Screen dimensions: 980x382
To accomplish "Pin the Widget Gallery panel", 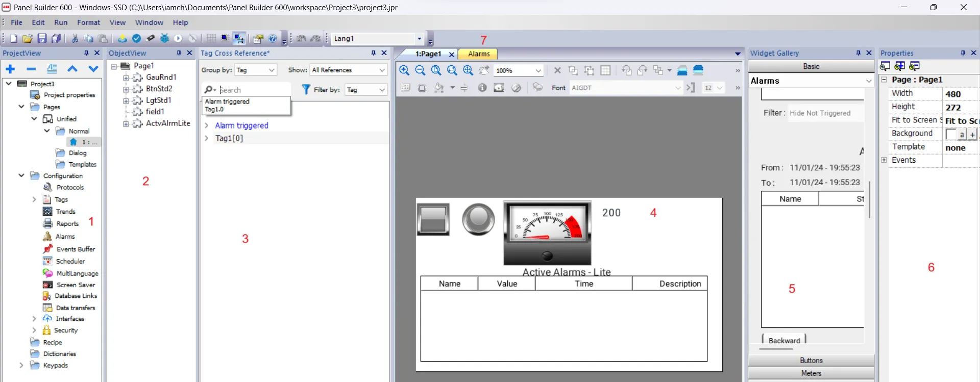I will pyautogui.click(x=858, y=53).
